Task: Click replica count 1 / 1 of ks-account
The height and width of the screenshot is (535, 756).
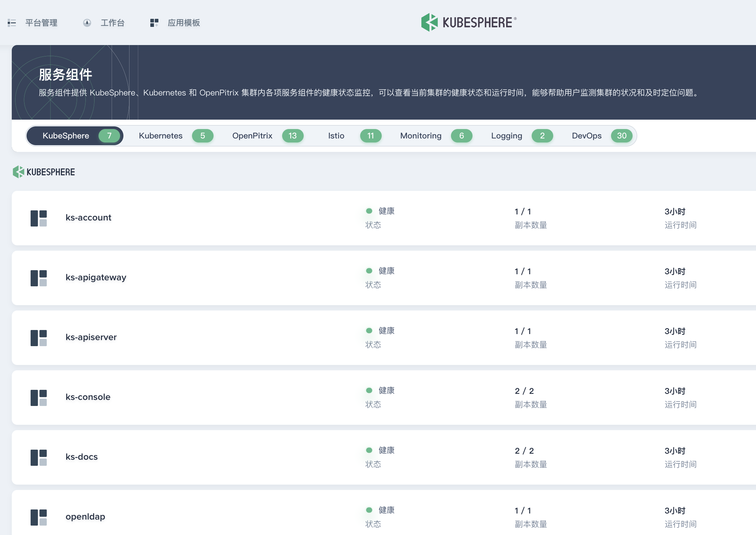Action: coord(523,212)
